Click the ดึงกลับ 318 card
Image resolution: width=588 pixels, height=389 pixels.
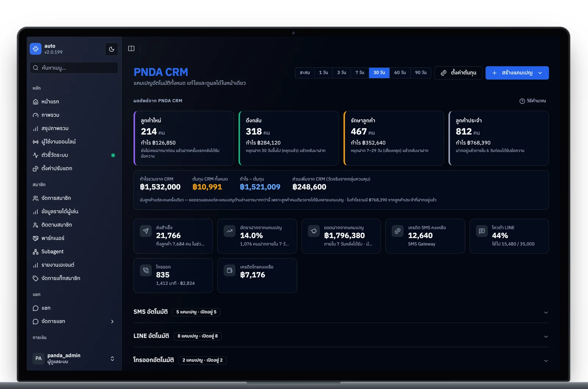288,138
